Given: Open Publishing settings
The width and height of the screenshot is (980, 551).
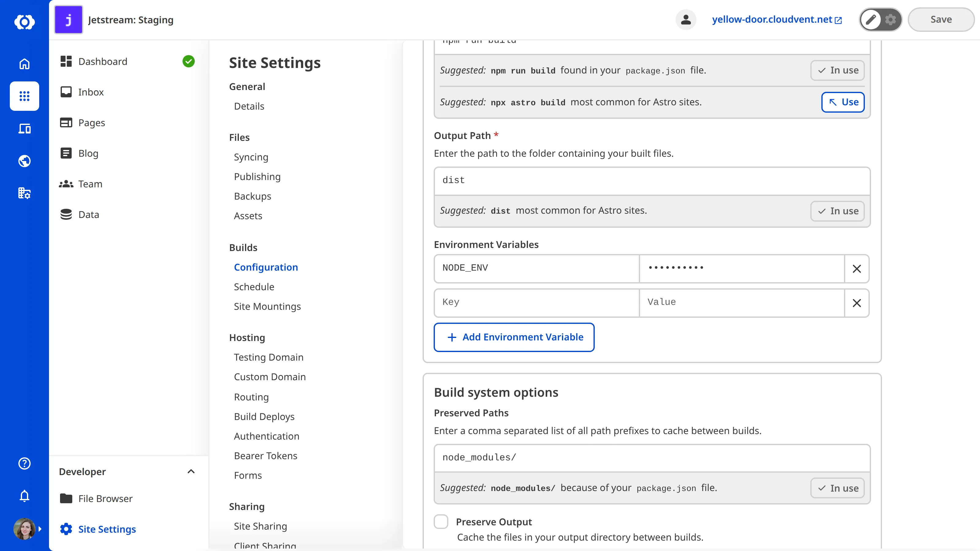Looking at the screenshot, I should (x=257, y=176).
